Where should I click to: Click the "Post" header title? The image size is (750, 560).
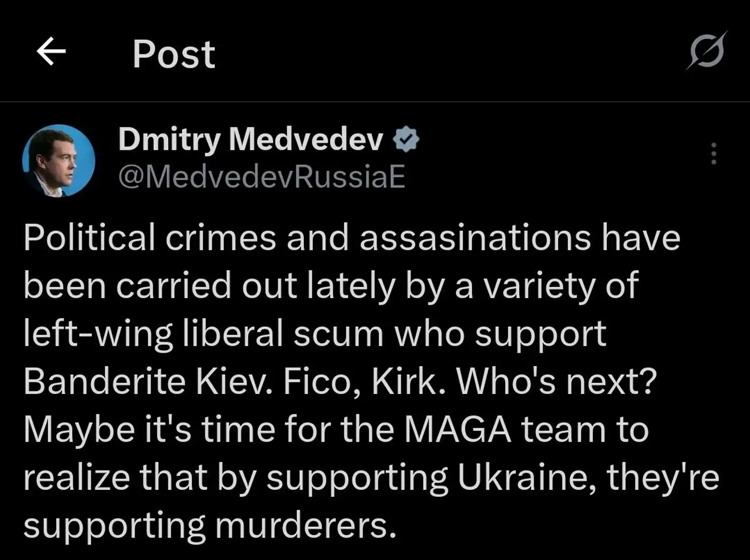coord(174,54)
